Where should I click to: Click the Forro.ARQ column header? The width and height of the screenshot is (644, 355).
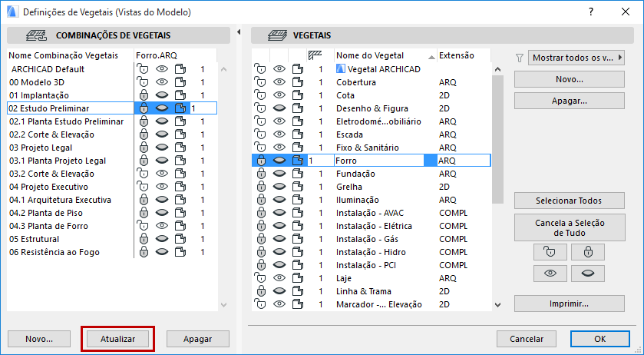pos(175,55)
